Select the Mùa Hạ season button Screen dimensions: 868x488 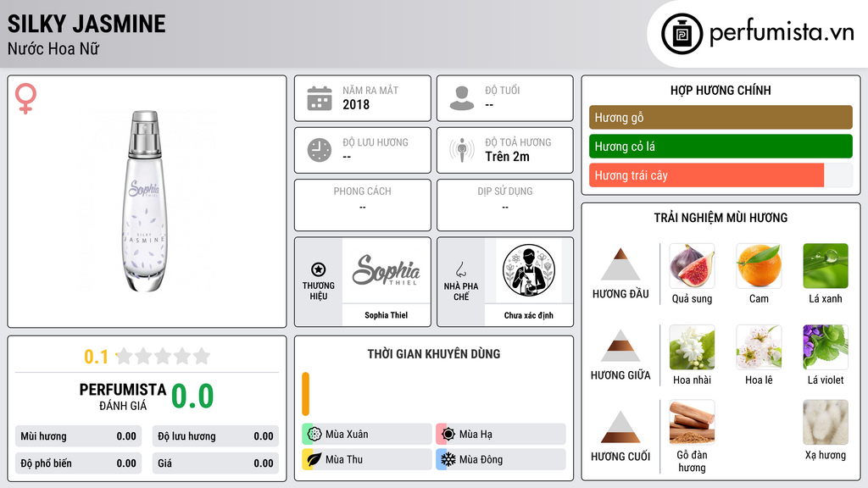[x=501, y=434]
